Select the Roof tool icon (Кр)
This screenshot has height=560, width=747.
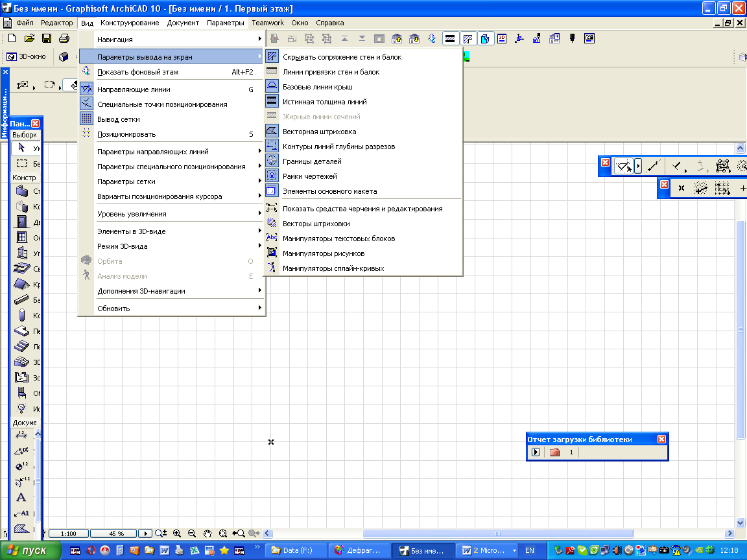pyautogui.click(x=21, y=284)
